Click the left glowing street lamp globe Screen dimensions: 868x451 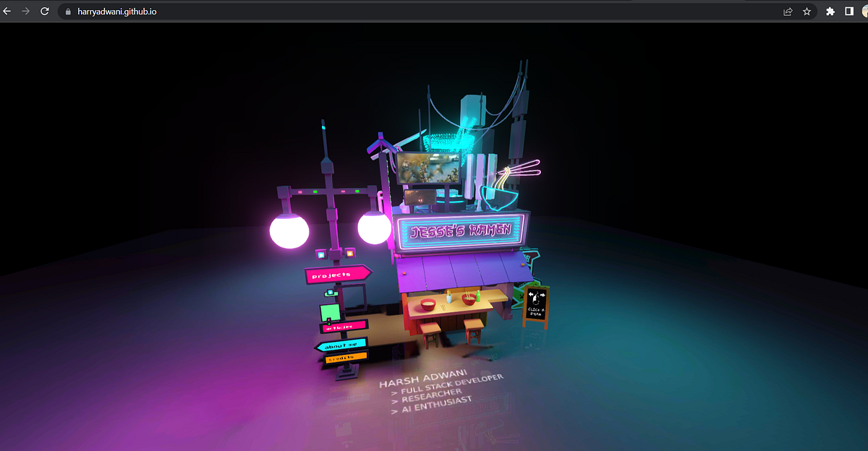click(289, 230)
